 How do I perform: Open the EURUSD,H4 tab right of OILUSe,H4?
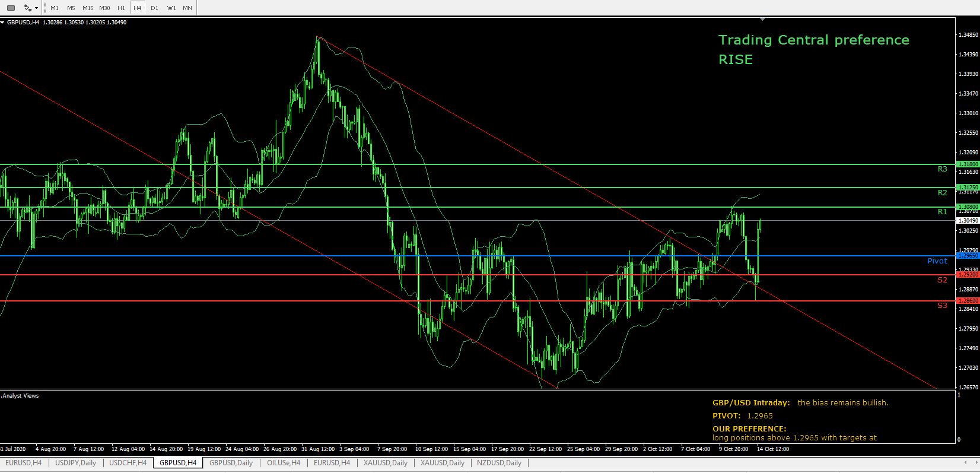[332, 463]
